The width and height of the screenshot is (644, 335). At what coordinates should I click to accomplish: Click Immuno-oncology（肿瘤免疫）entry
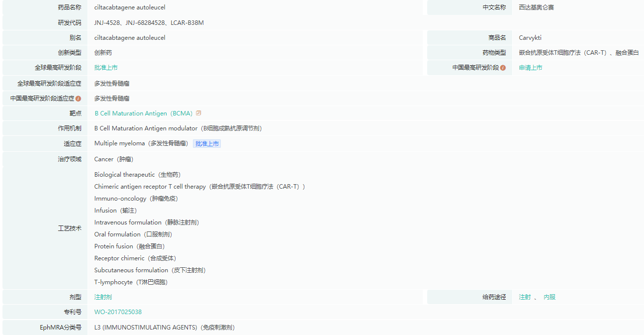click(136, 199)
